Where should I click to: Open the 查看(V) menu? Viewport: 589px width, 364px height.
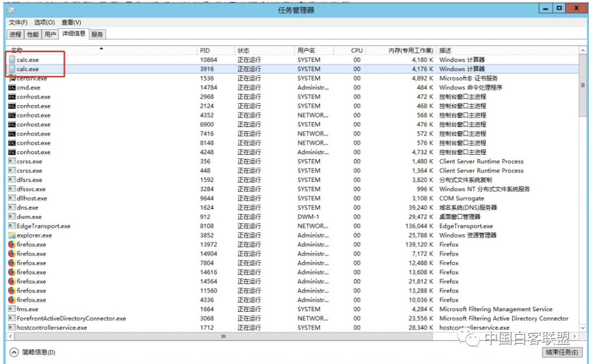[x=71, y=22]
